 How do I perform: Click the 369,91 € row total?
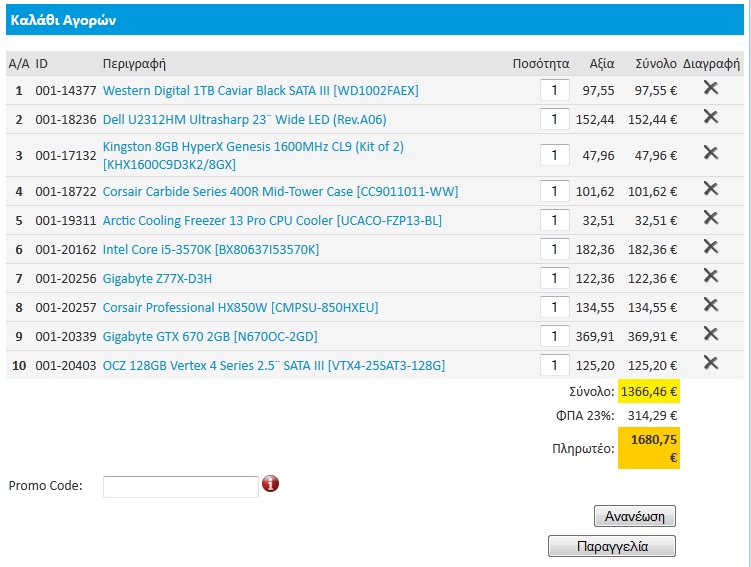(652, 337)
